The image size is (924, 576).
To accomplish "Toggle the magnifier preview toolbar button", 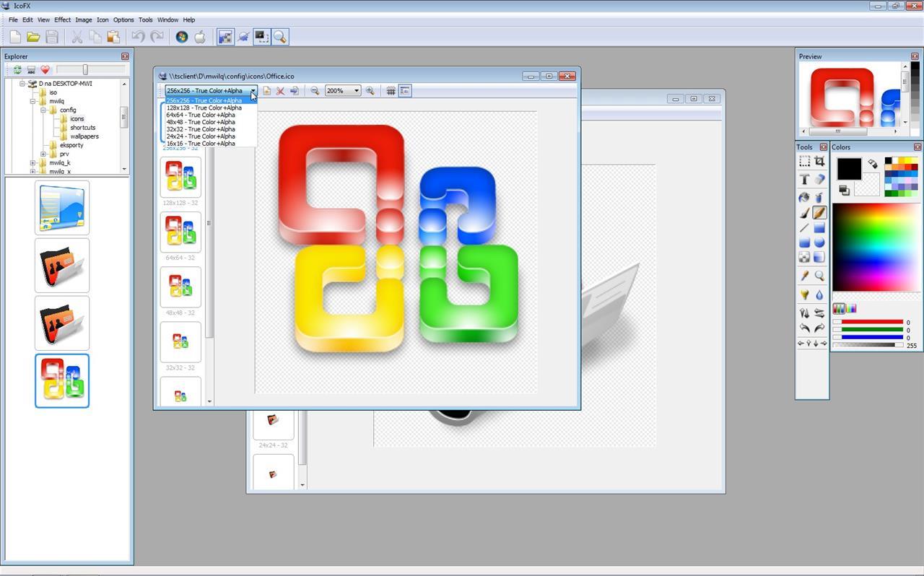I will (x=280, y=37).
